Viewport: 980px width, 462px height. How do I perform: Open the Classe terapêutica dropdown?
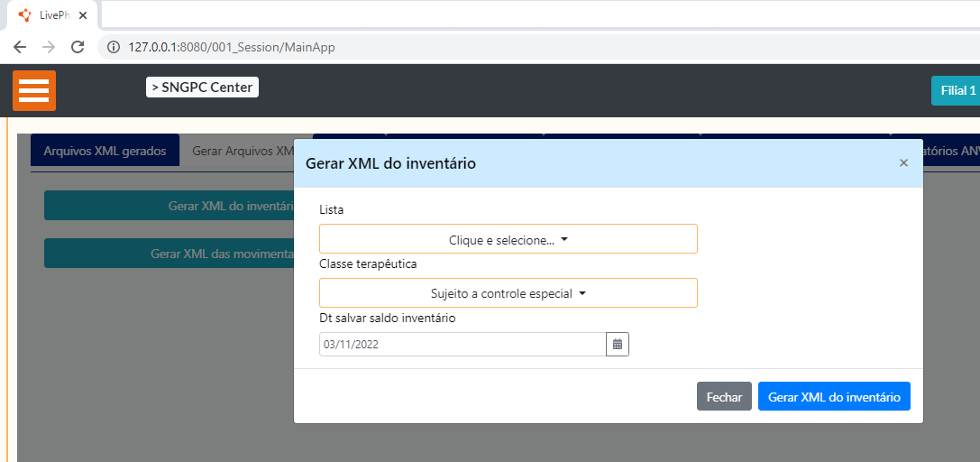pyautogui.click(x=508, y=293)
